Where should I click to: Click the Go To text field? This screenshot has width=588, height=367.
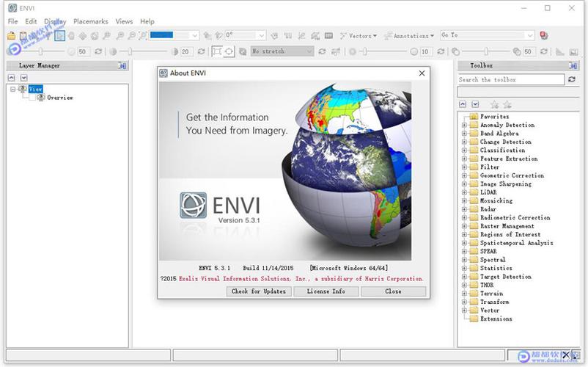482,35
